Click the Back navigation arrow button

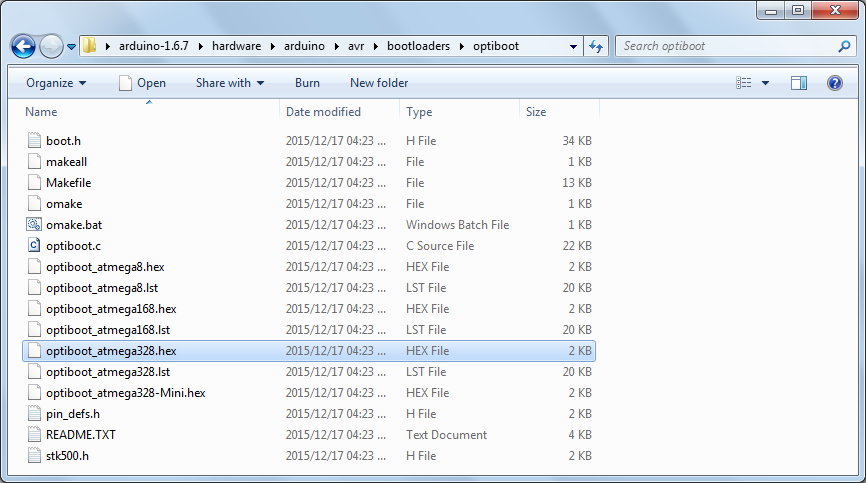tap(24, 46)
